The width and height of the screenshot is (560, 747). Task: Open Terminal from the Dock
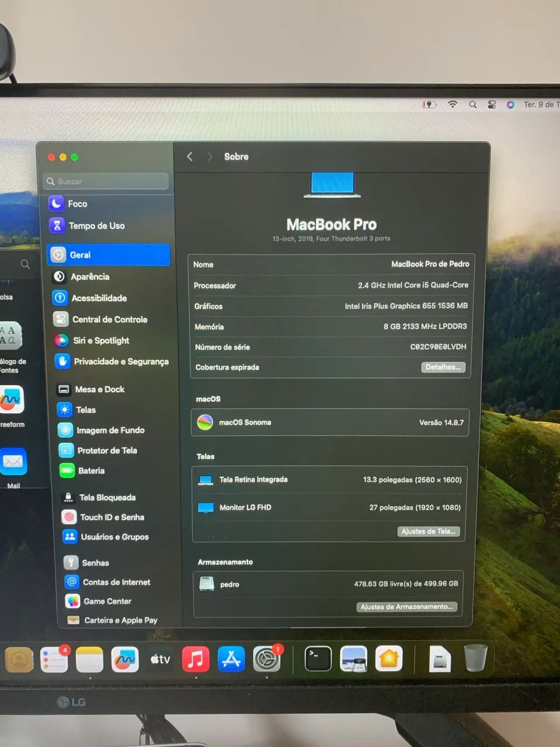click(x=318, y=659)
